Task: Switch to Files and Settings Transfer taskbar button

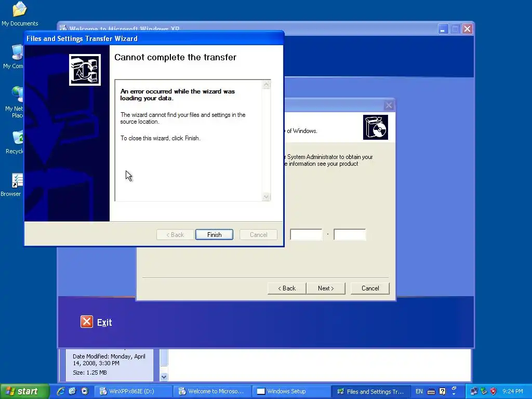Action: point(371,391)
